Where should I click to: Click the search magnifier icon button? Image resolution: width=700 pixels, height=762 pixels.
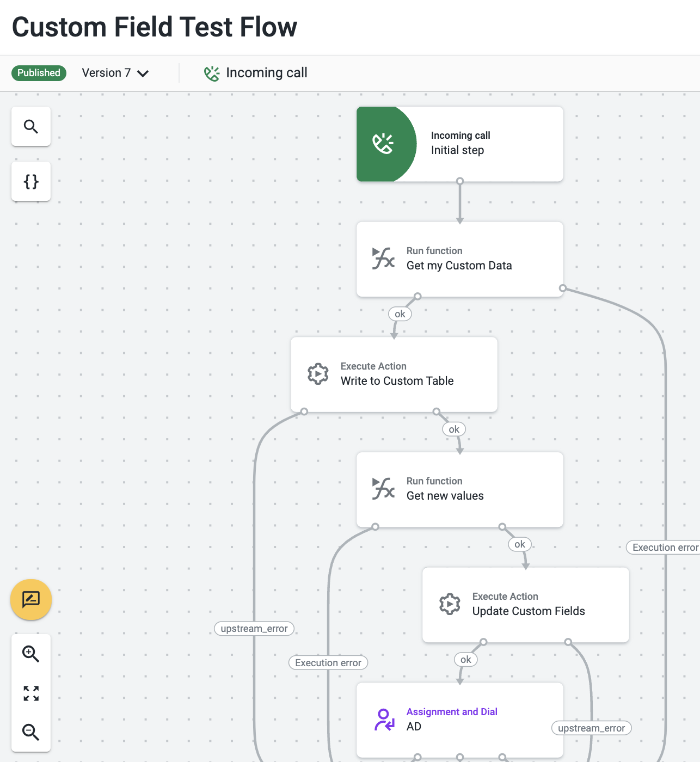pos(31,126)
